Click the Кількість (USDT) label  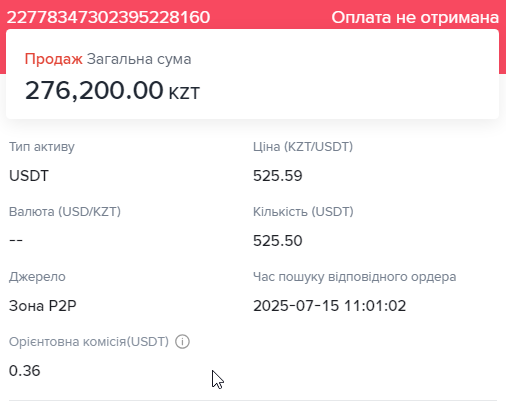(303, 212)
